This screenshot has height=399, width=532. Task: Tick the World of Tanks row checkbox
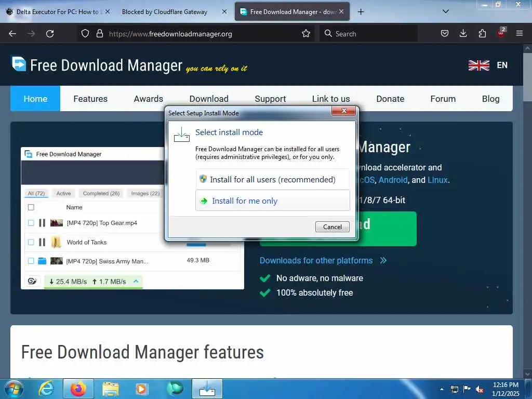pos(31,242)
